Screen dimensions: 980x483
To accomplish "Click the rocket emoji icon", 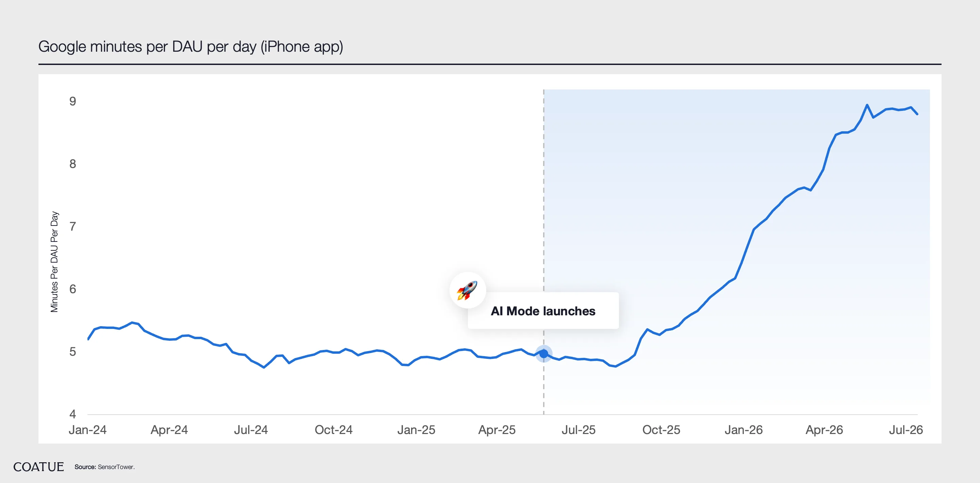I will [468, 290].
